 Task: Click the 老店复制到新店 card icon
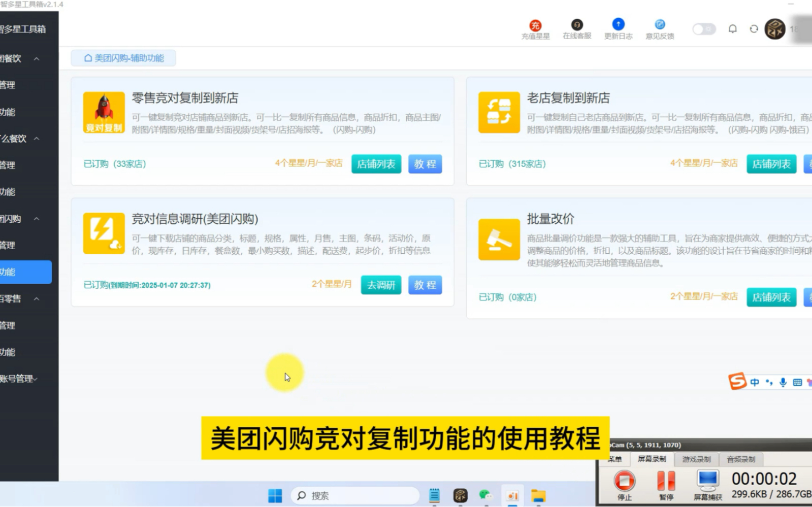coord(499,112)
